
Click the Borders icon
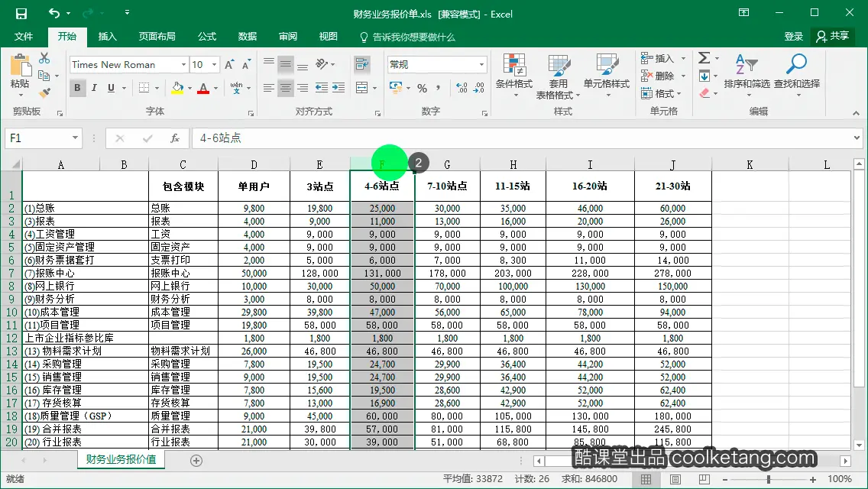144,88
